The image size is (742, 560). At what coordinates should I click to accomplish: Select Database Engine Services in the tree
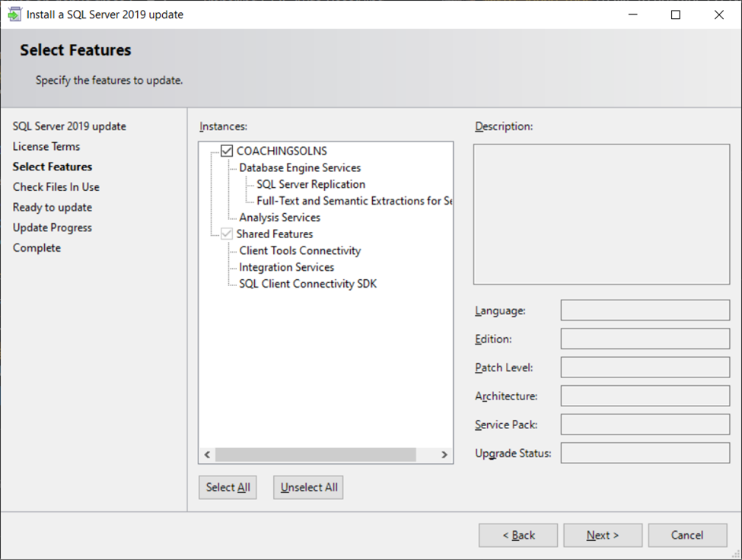[x=300, y=168]
